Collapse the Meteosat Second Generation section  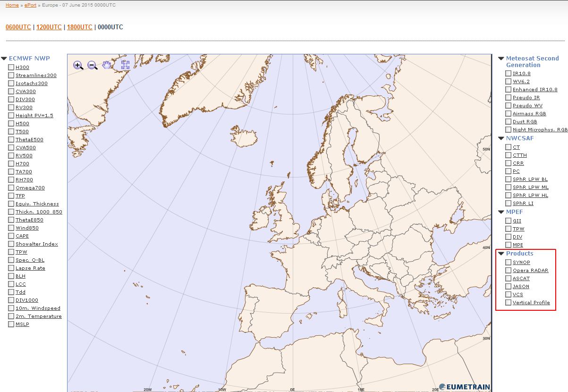tap(501, 59)
